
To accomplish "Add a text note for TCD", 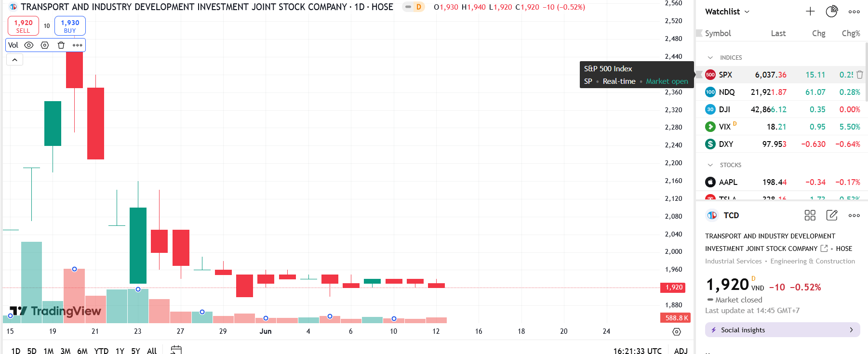I will point(832,215).
